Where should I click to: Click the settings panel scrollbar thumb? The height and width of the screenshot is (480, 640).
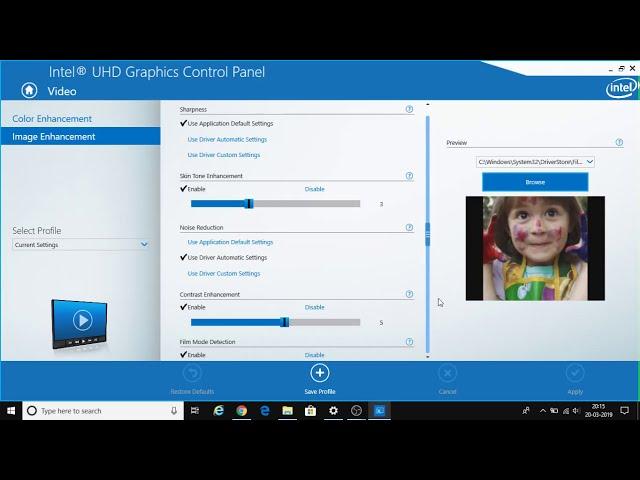pyautogui.click(x=427, y=234)
